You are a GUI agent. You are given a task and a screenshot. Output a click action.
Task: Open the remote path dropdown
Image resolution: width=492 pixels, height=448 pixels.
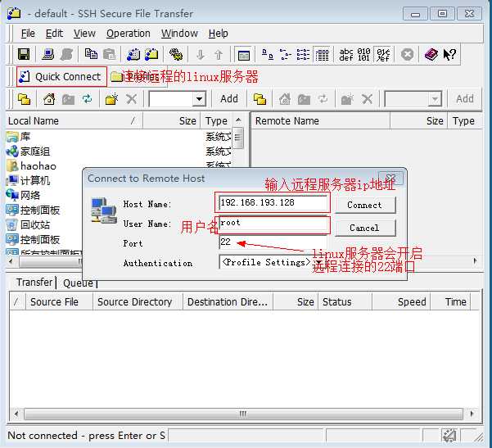435,100
